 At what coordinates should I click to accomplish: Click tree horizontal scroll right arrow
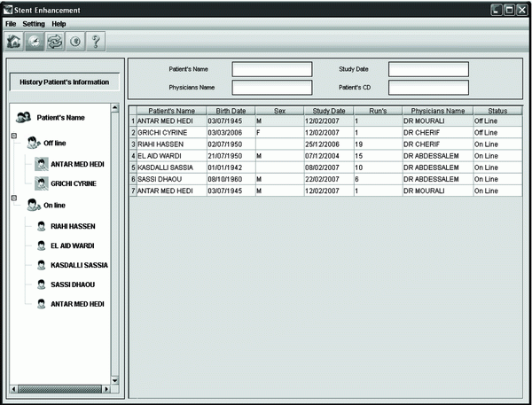point(106,389)
